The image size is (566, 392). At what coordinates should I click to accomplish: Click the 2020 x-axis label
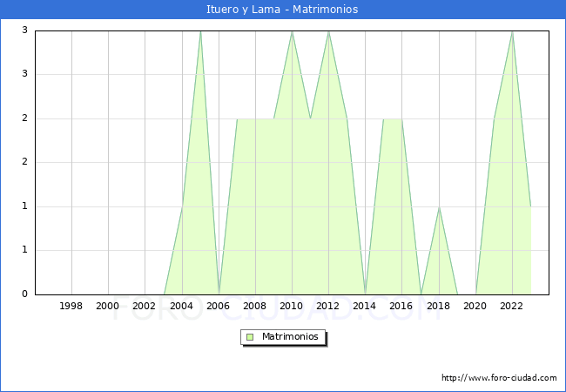pyautogui.click(x=475, y=306)
